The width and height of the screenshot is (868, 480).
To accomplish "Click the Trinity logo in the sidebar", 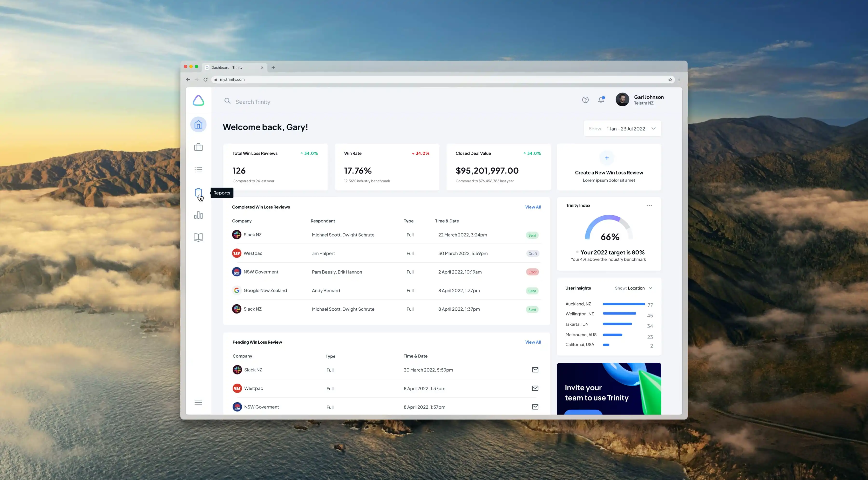I will click(198, 100).
